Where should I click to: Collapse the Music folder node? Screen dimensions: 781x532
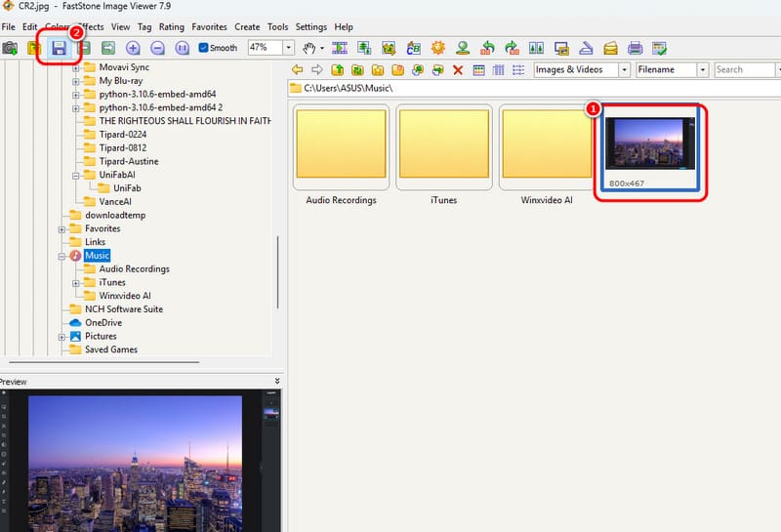click(62, 256)
